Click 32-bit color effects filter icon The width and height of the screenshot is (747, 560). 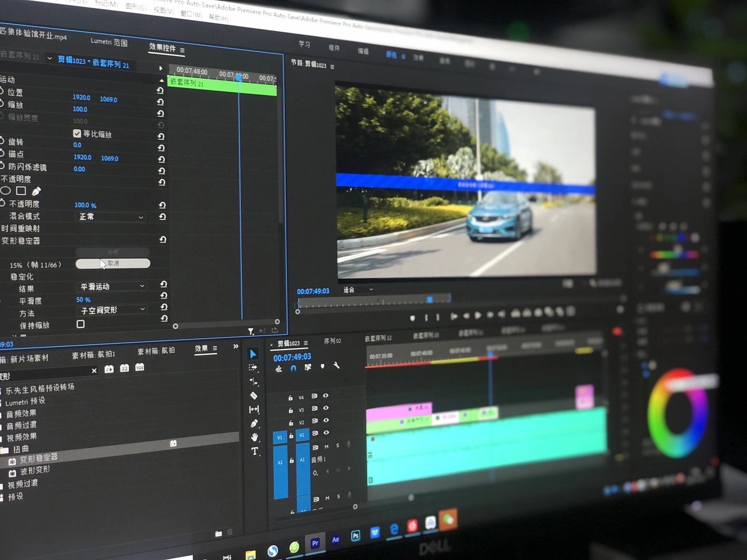tap(125, 368)
